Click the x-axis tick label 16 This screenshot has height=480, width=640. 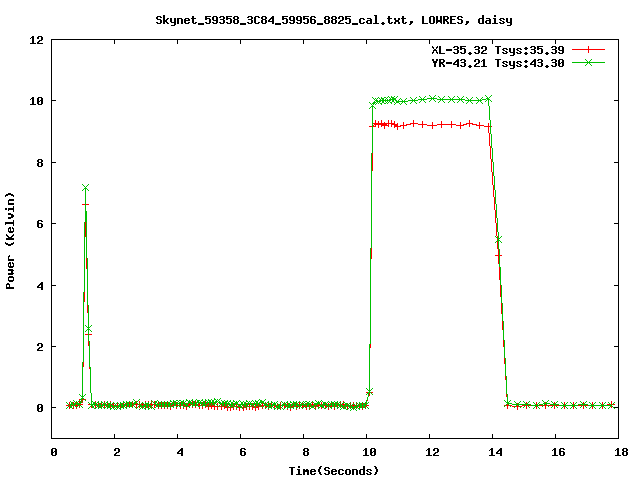558,452
